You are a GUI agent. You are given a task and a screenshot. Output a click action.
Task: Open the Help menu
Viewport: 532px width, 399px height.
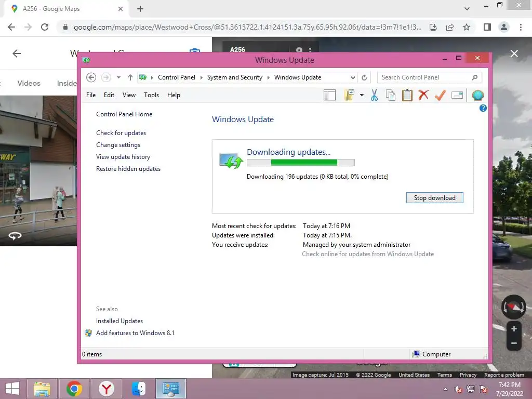pyautogui.click(x=174, y=95)
